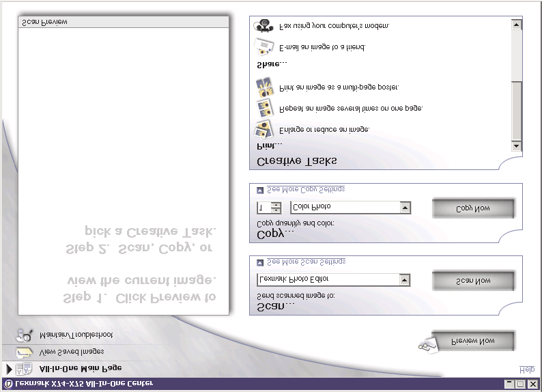Image resolution: width=542 pixels, height=392 pixels.
Task: Click the Color Photo dropdown arrow button
Action: [x=405, y=208]
